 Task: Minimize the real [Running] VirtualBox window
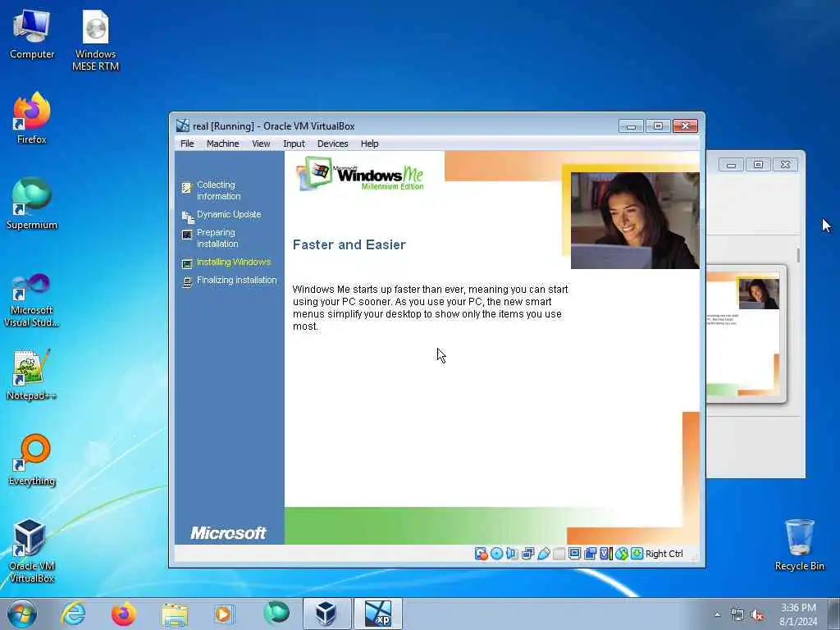[x=631, y=126]
